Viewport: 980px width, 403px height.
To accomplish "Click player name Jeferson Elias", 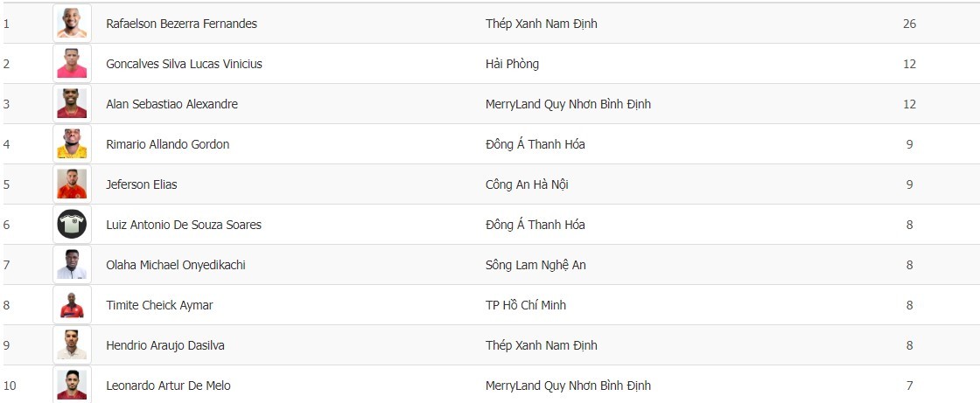I will (x=141, y=184).
